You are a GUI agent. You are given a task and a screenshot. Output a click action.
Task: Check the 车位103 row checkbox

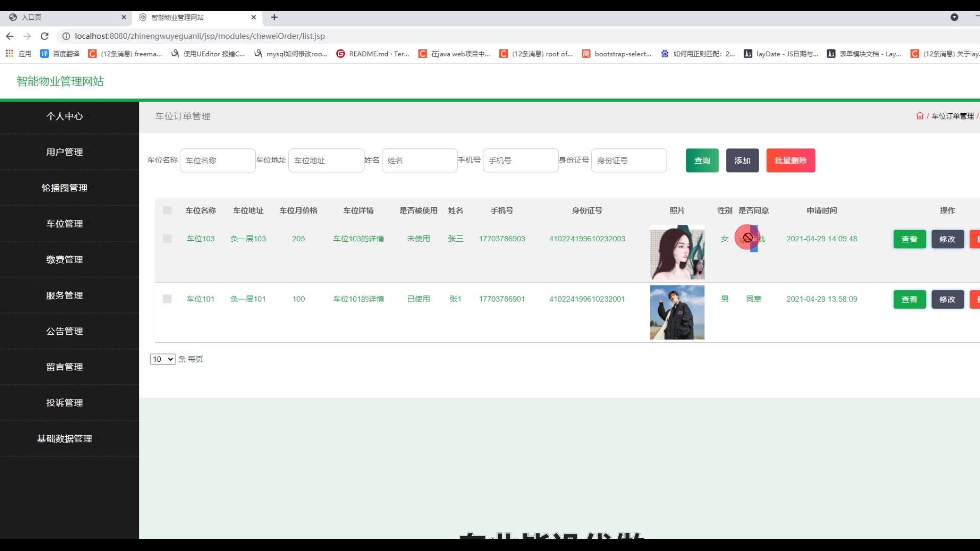pos(167,238)
